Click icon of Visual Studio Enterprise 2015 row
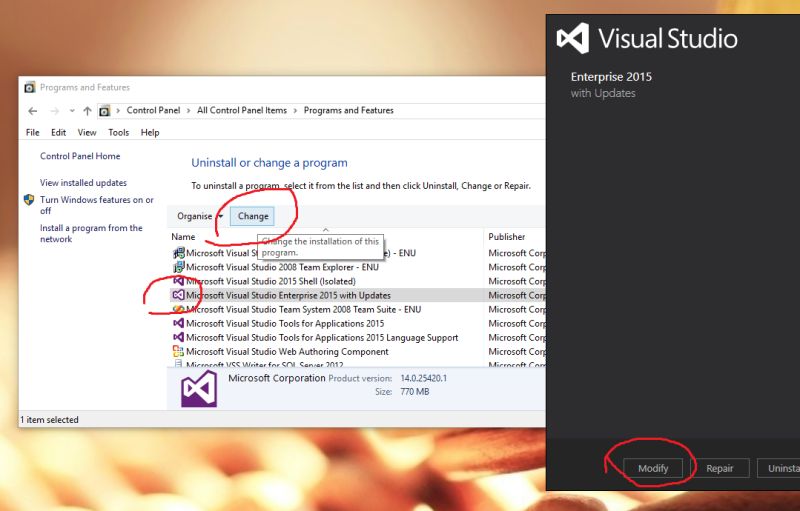 tap(178, 295)
